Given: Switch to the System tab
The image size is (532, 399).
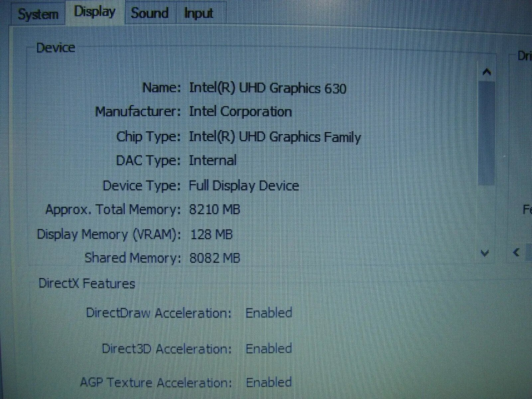Looking at the screenshot, I should pyautogui.click(x=38, y=14).
